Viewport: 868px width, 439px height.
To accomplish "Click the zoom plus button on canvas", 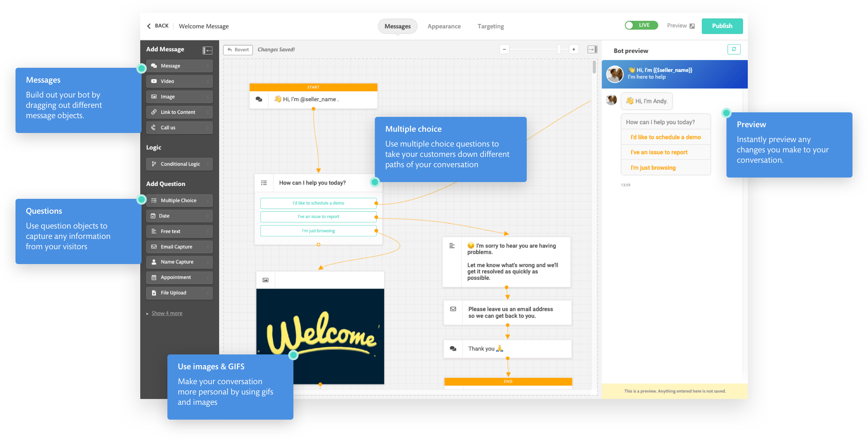I will (574, 50).
